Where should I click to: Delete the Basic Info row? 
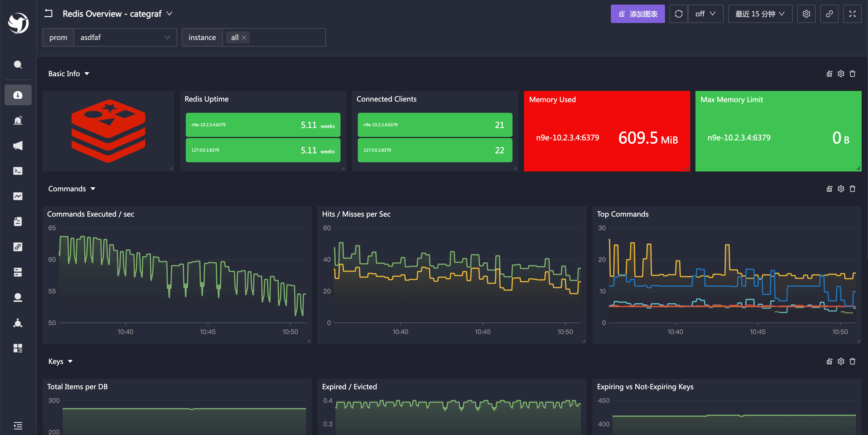point(852,74)
